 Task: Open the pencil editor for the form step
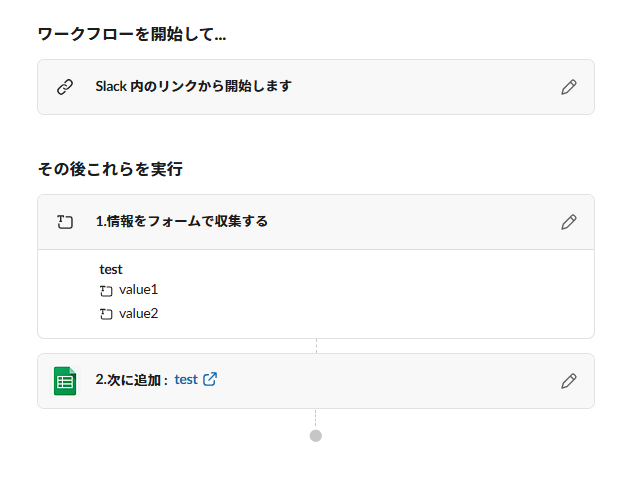pyautogui.click(x=569, y=222)
